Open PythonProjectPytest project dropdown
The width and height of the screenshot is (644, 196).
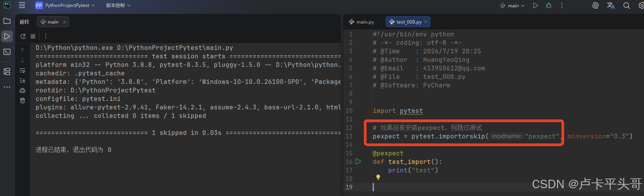coord(65,5)
